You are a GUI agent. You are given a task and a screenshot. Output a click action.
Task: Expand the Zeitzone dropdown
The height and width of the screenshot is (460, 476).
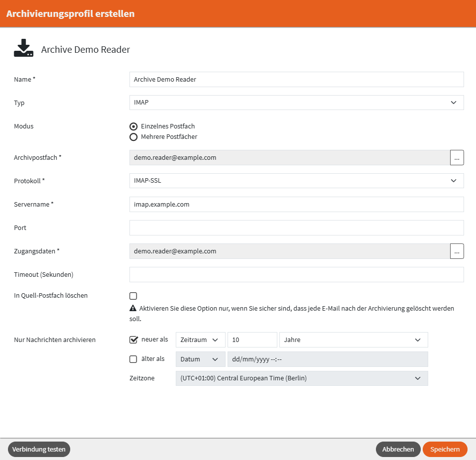point(301,378)
